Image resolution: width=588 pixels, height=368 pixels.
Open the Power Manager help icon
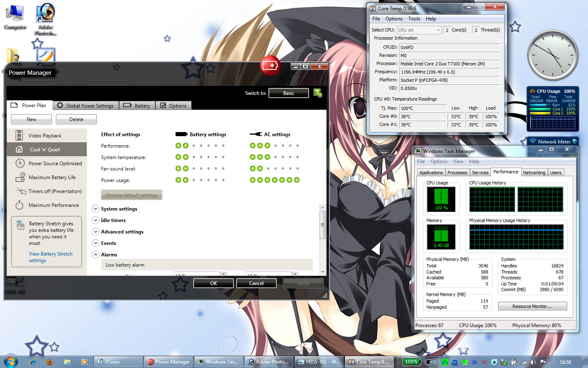(x=318, y=93)
